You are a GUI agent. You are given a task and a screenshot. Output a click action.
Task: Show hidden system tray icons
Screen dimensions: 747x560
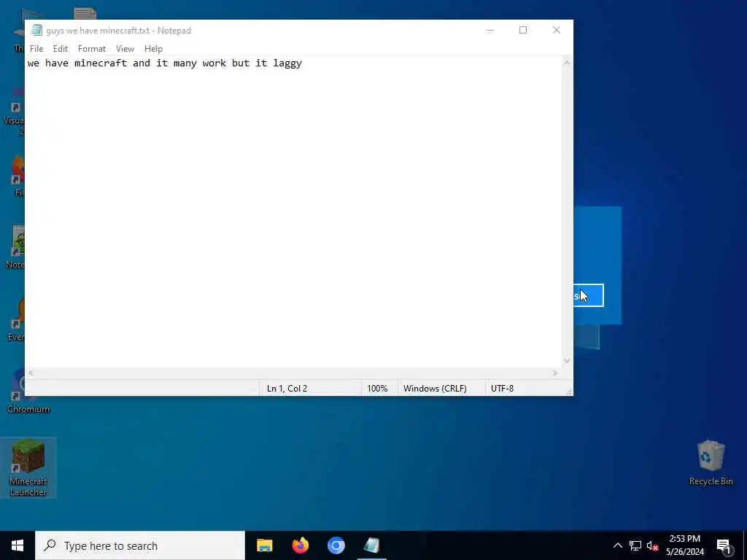coord(617,545)
